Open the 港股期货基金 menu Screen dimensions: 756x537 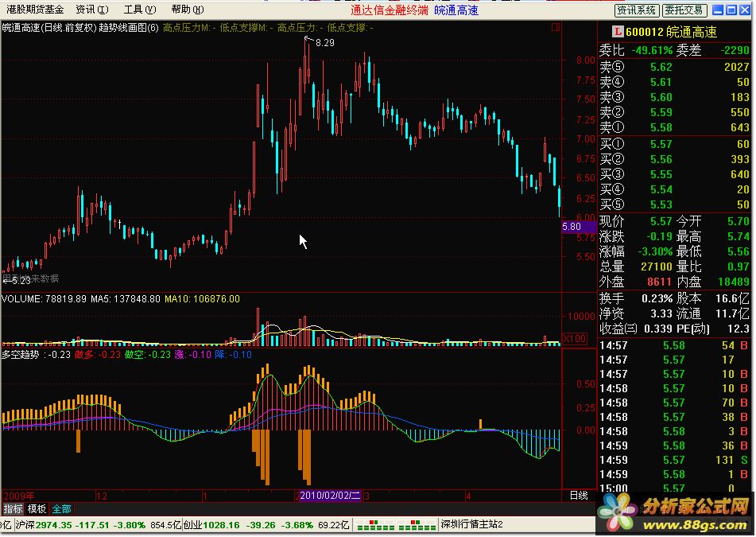pyautogui.click(x=35, y=10)
